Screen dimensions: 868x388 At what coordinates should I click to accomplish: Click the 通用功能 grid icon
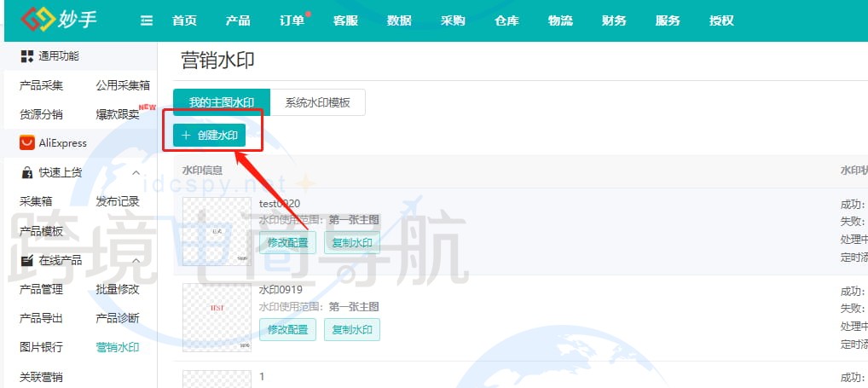[x=26, y=56]
